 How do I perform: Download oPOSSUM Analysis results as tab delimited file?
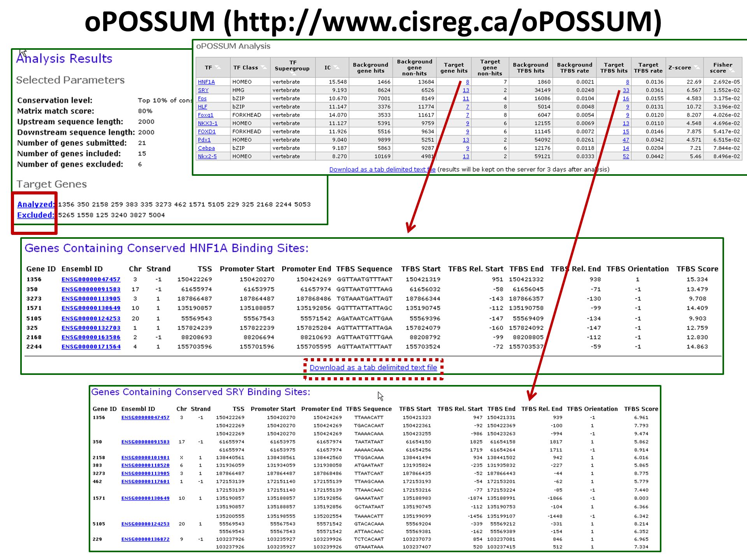tap(382, 170)
